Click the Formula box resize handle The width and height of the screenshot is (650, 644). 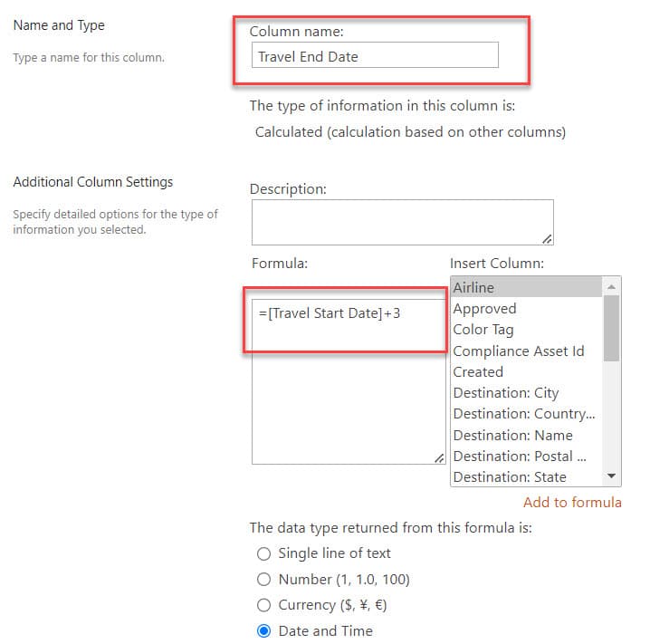pos(439,457)
